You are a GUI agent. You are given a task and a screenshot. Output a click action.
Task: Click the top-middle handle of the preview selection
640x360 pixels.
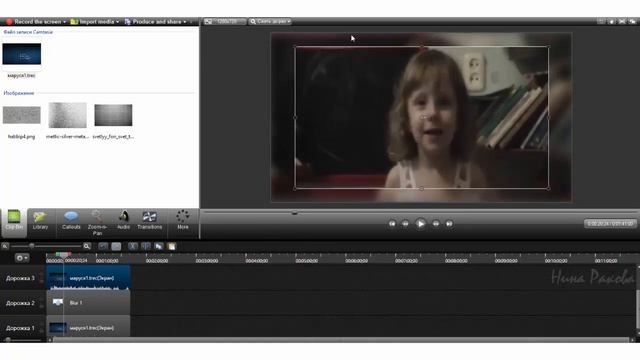422,47
